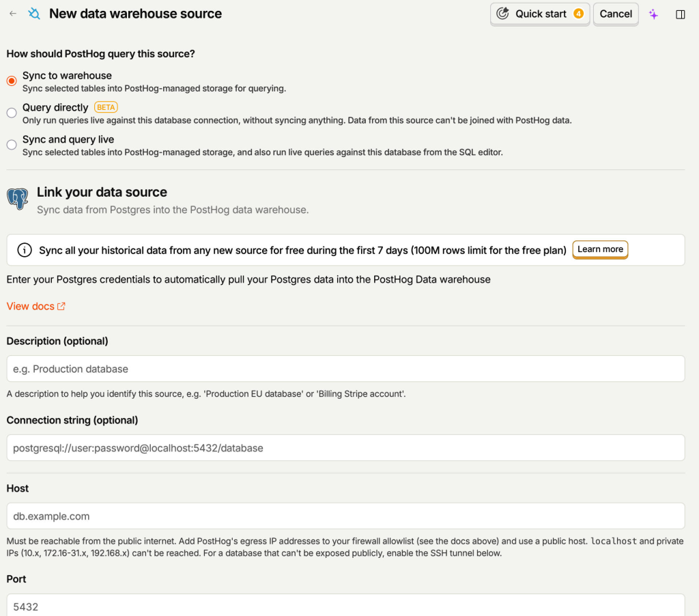Click the external link icon beside View docs
This screenshot has width=699, height=616.
pos(61,307)
